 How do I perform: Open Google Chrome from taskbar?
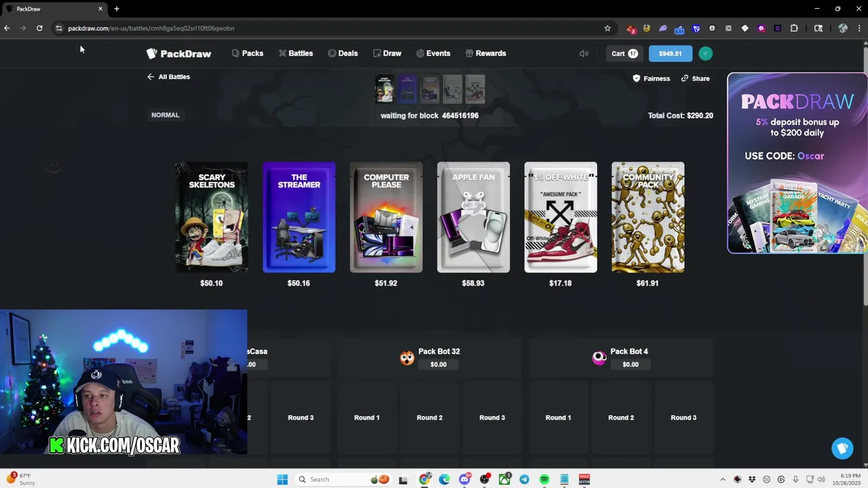pyautogui.click(x=425, y=479)
